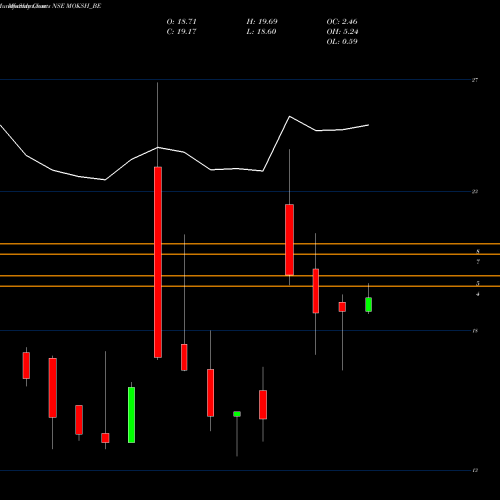This screenshot has height=500, width=500.
Task: Click the 12 price axis label
Action: pos(475,470)
